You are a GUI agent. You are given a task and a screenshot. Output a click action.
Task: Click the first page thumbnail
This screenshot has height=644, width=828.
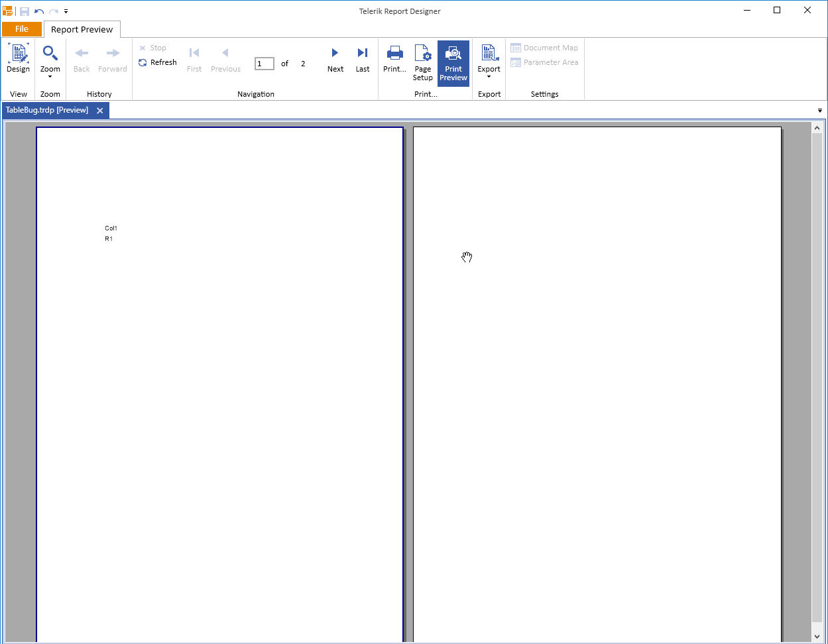(219, 384)
